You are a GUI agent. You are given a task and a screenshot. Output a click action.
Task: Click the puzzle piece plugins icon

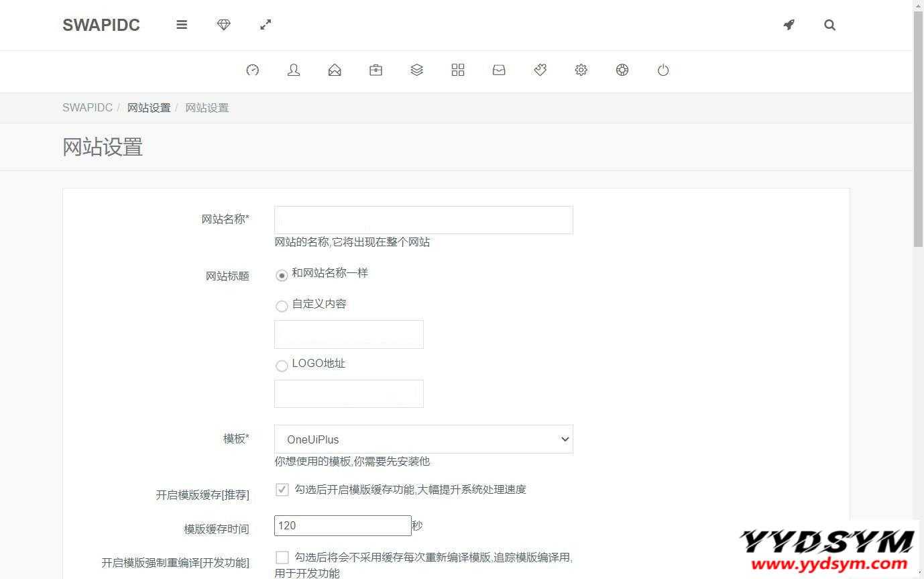tap(540, 70)
